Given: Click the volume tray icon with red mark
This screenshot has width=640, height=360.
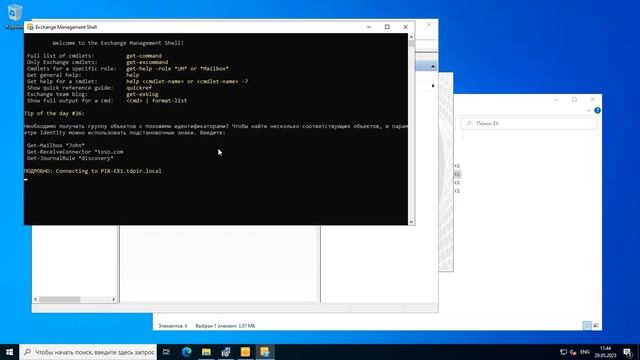Looking at the screenshot, I should [x=573, y=352].
